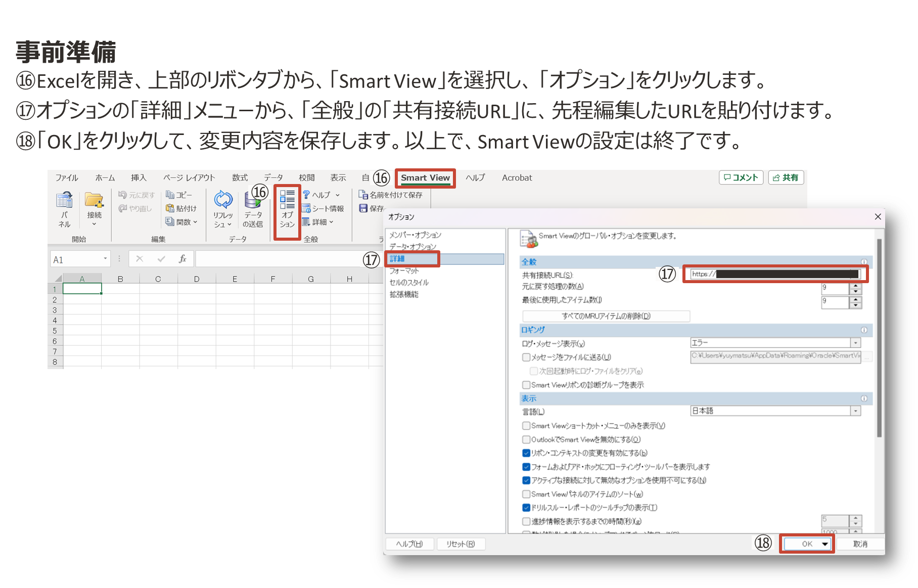Open the Name Box A1 dropdown arrow
The width and height of the screenshot is (918, 588).
point(105,259)
